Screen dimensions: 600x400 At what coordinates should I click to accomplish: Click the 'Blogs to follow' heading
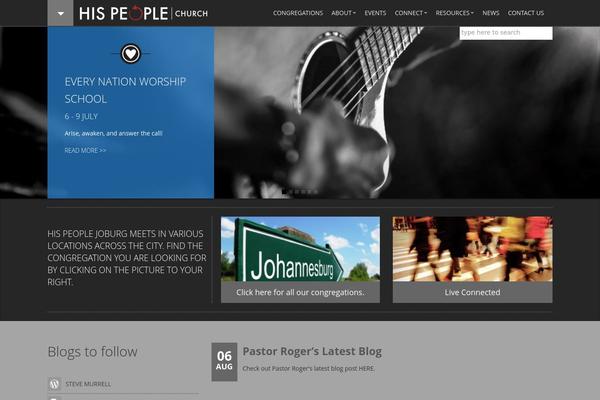coord(92,352)
